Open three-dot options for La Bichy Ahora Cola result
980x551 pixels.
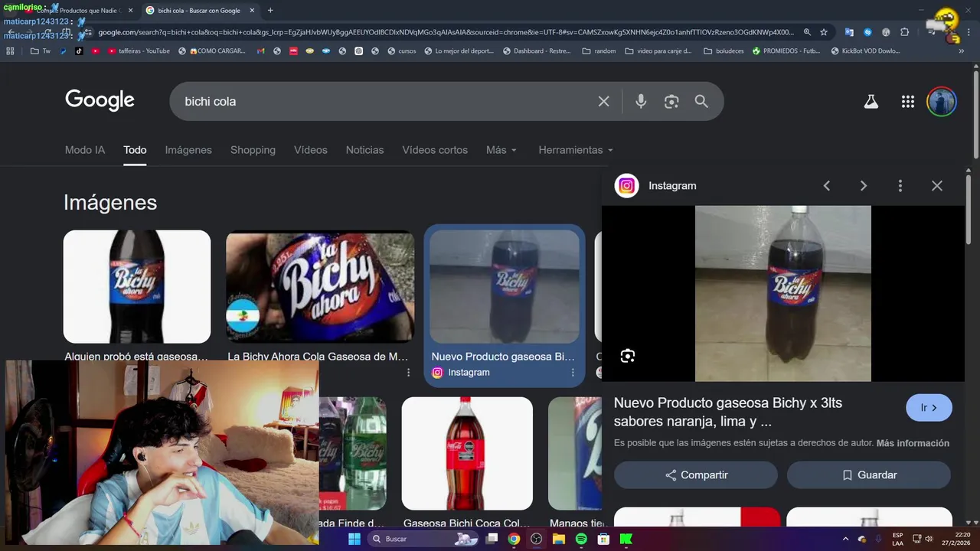click(x=408, y=373)
